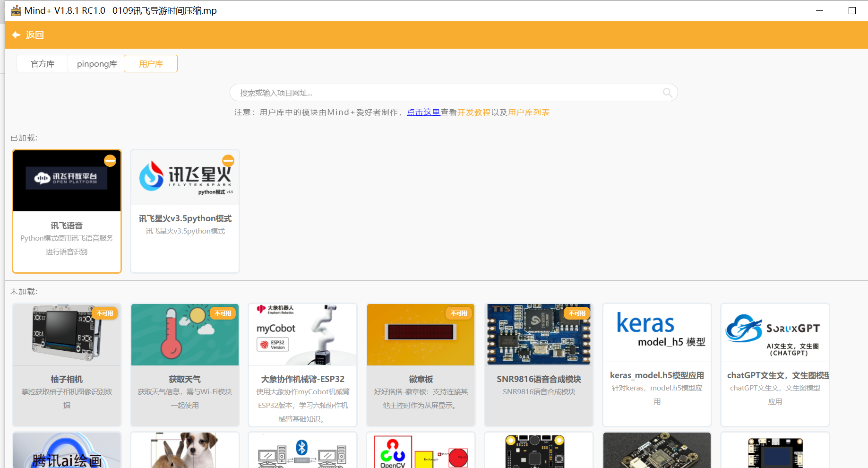This screenshot has height=468, width=868.
Task: Load the myCobot robot arm thumbnail
Action: click(x=303, y=335)
